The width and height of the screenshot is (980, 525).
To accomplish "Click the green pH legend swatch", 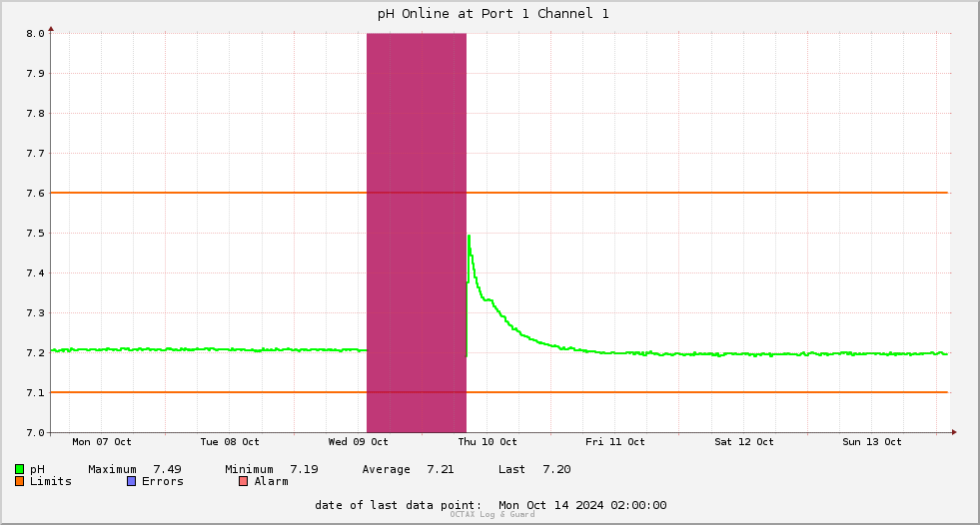I will 19,469.
